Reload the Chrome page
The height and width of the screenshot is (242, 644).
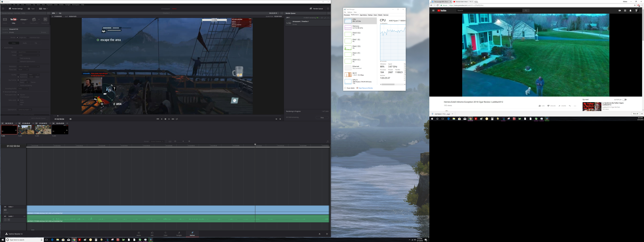pyautogui.click(x=437, y=5)
